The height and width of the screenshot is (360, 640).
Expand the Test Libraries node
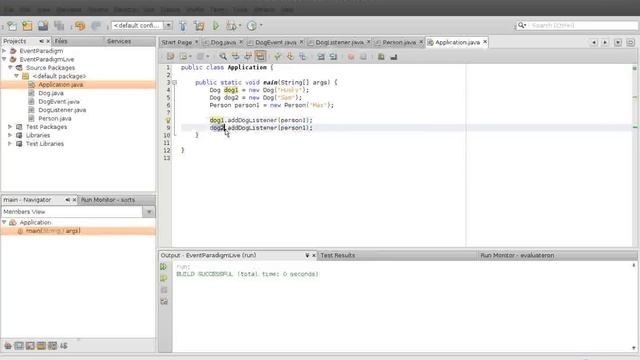tap(10, 143)
